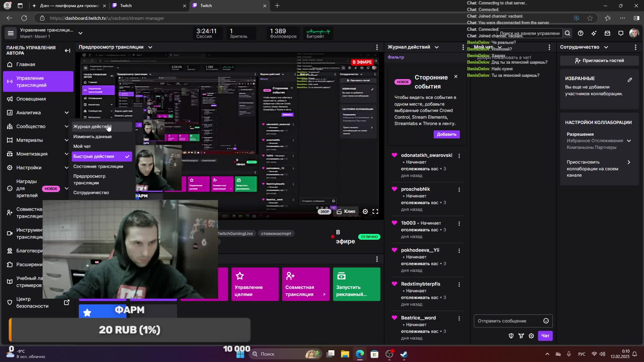This screenshot has height=362, width=644.
Task: Open stream preview panel options menu
Action: pos(377,47)
